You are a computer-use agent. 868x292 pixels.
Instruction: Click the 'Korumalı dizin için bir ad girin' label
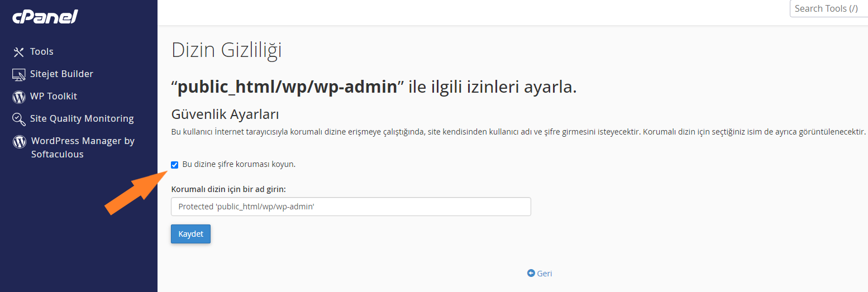[232, 189]
